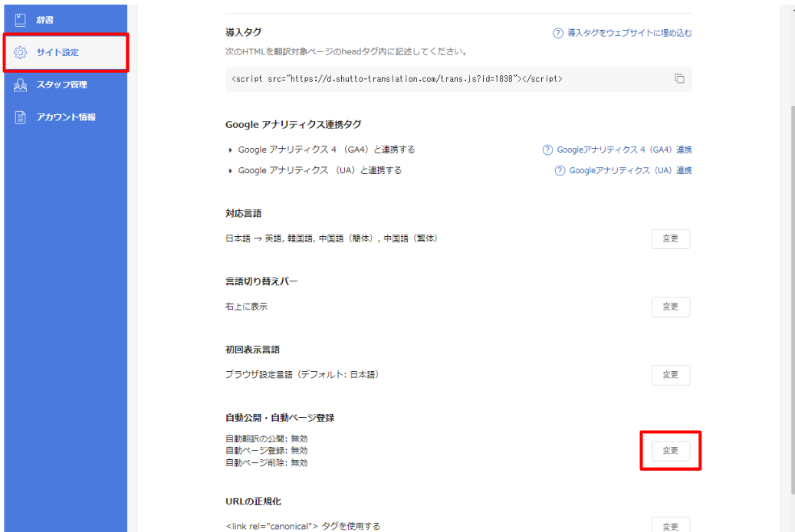Click the 右上に表示 text
795x532 pixels.
click(246, 307)
